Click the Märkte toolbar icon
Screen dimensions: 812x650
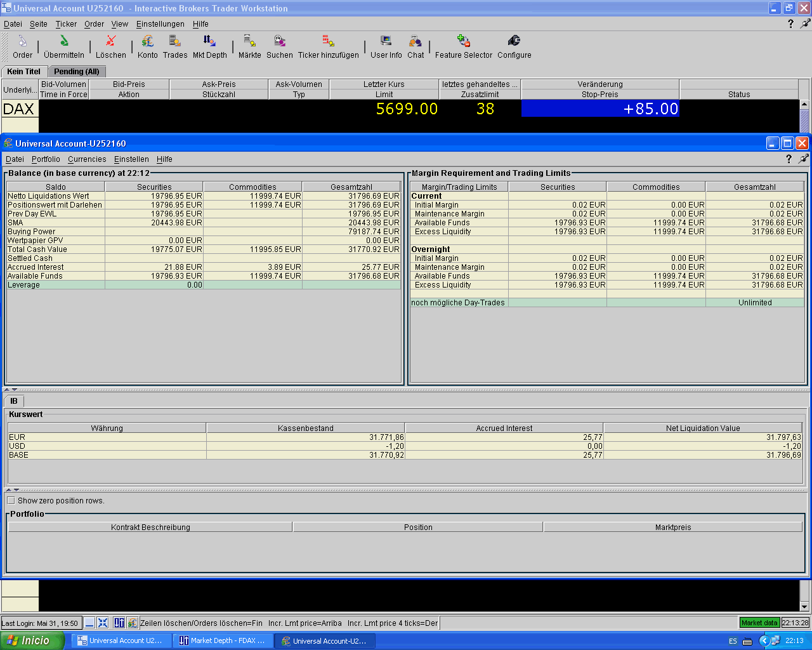[x=250, y=41]
